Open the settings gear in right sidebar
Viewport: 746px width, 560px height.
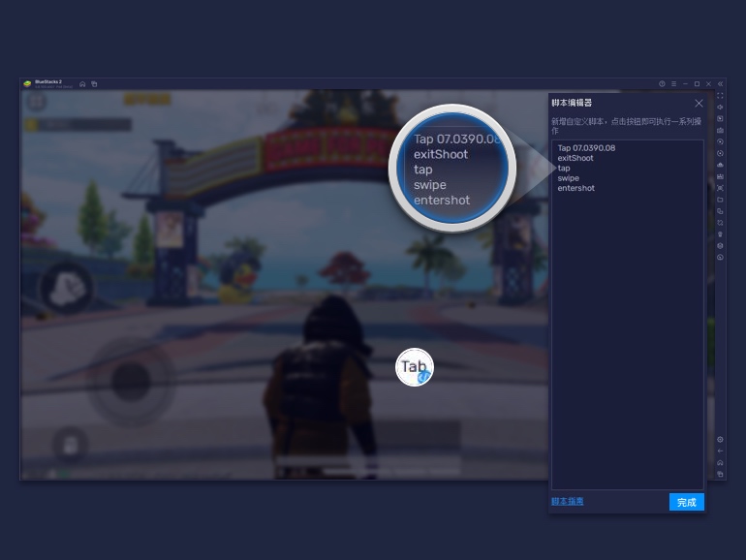[720, 440]
